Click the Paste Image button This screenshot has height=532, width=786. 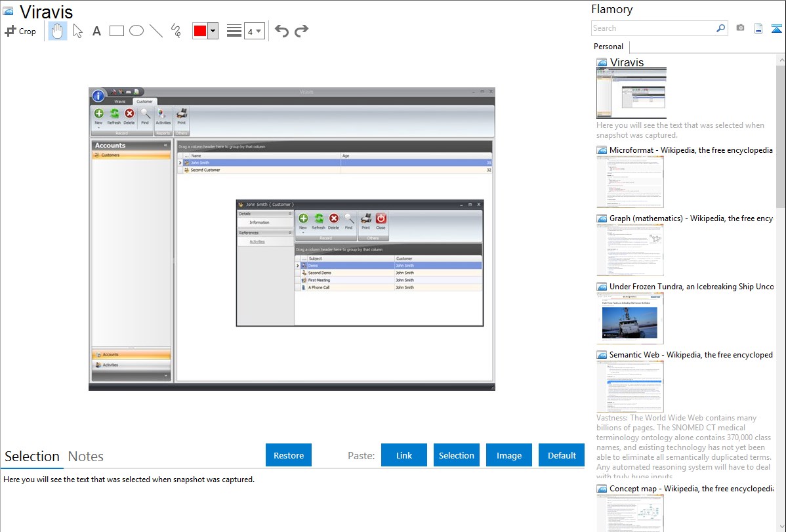coord(508,455)
